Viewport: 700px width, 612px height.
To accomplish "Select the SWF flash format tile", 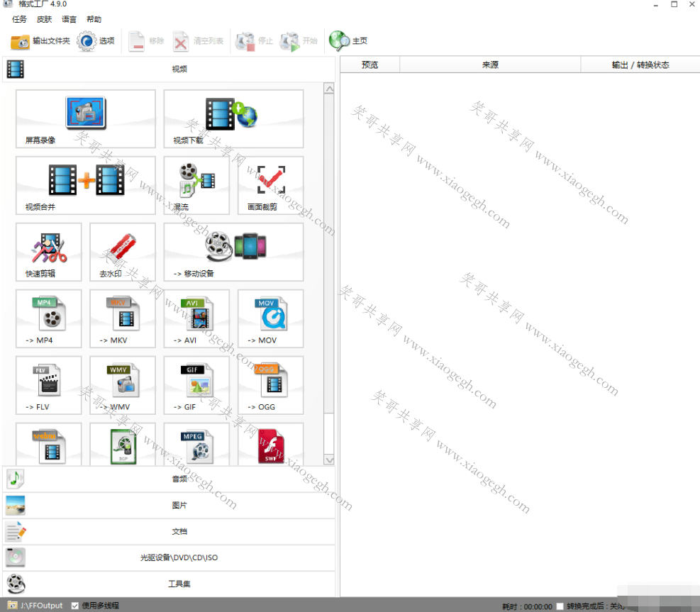I will tap(270, 444).
